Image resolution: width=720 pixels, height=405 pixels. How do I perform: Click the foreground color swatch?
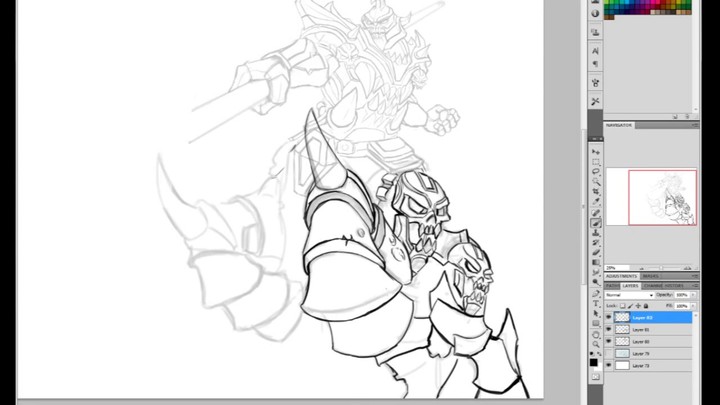click(593, 362)
